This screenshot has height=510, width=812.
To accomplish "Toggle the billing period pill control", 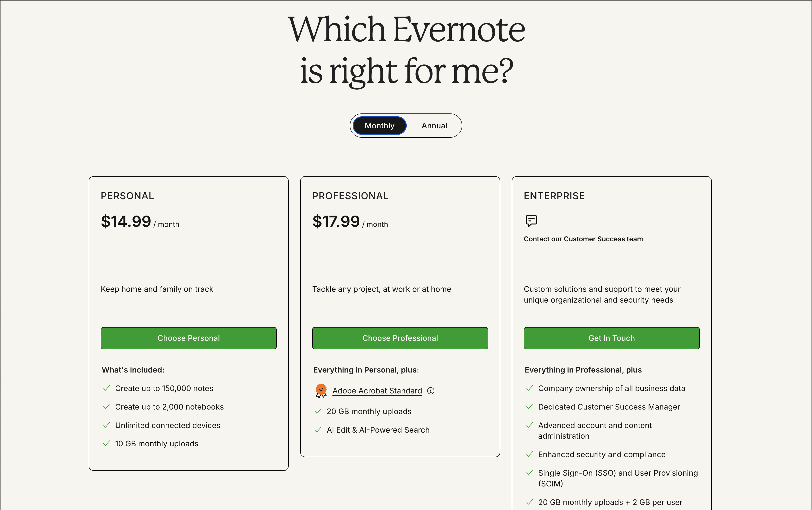I will [406, 125].
